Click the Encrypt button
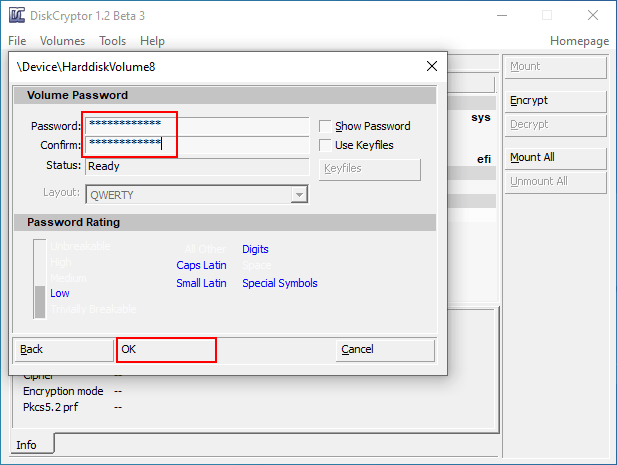 (556, 101)
